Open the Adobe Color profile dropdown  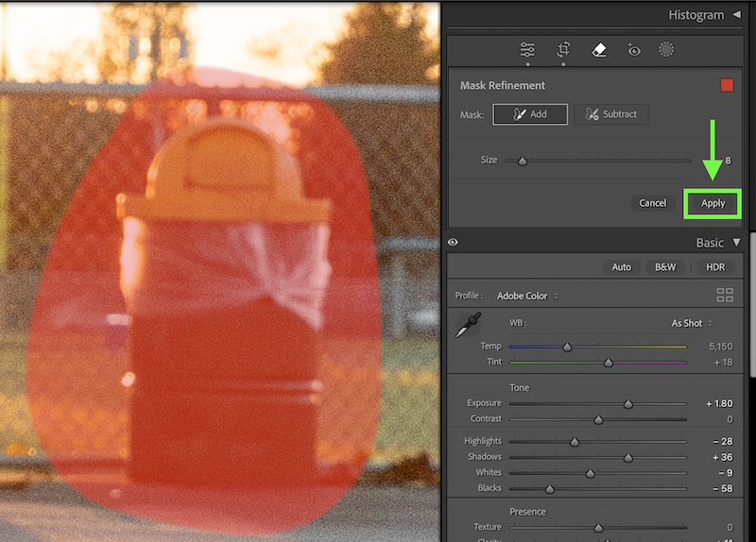[x=527, y=296]
